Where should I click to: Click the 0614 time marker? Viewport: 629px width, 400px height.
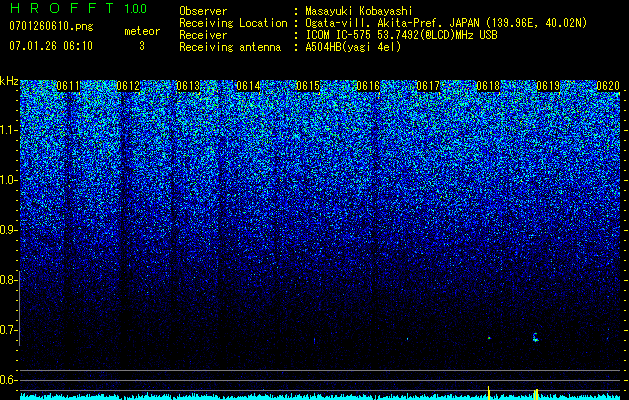click(x=248, y=86)
